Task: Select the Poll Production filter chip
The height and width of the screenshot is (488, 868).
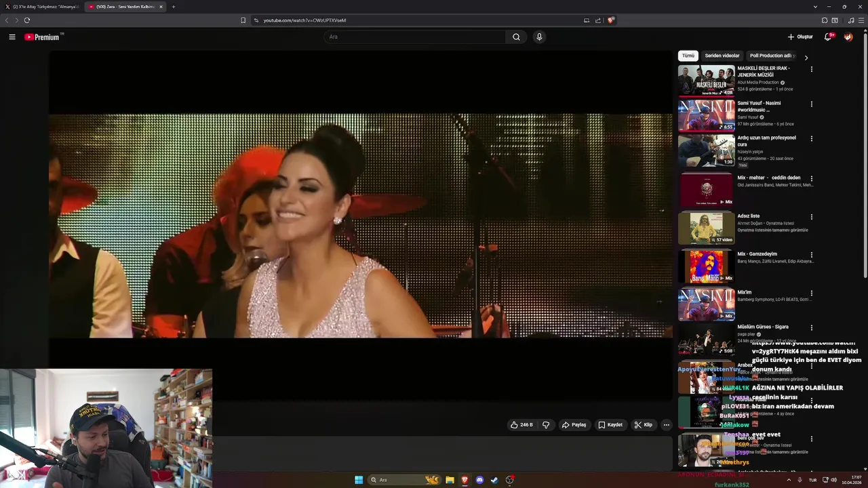Action: point(772,56)
